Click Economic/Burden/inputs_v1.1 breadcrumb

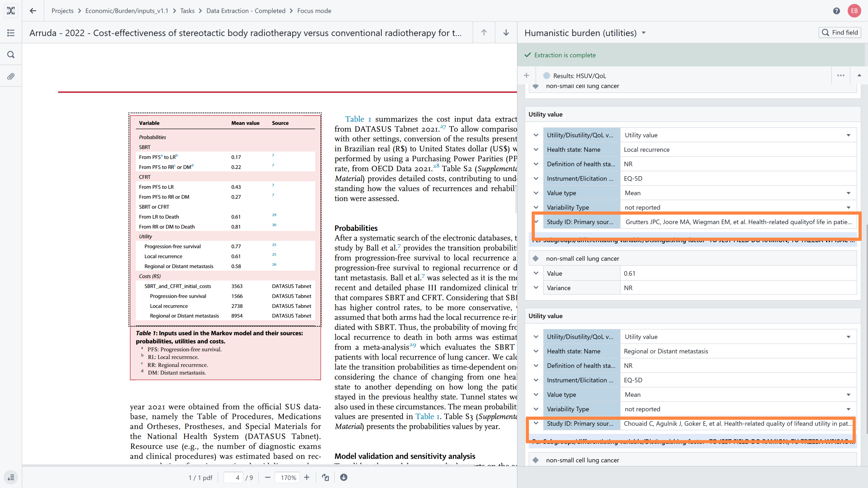(127, 11)
